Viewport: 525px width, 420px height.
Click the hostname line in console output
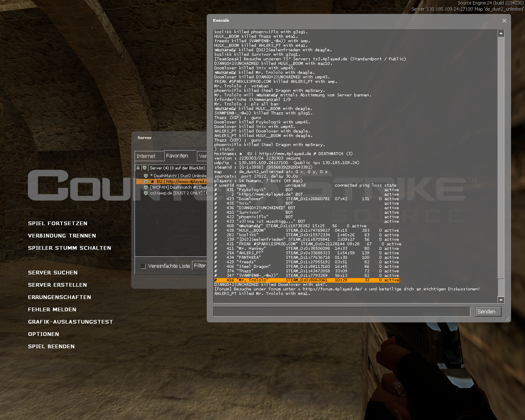coord(283,154)
